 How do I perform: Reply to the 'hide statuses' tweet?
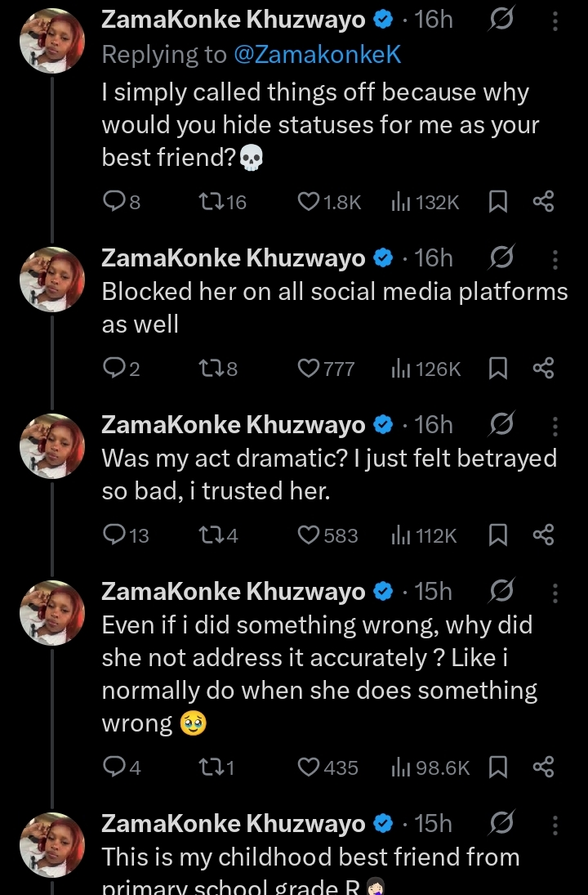coord(112,202)
